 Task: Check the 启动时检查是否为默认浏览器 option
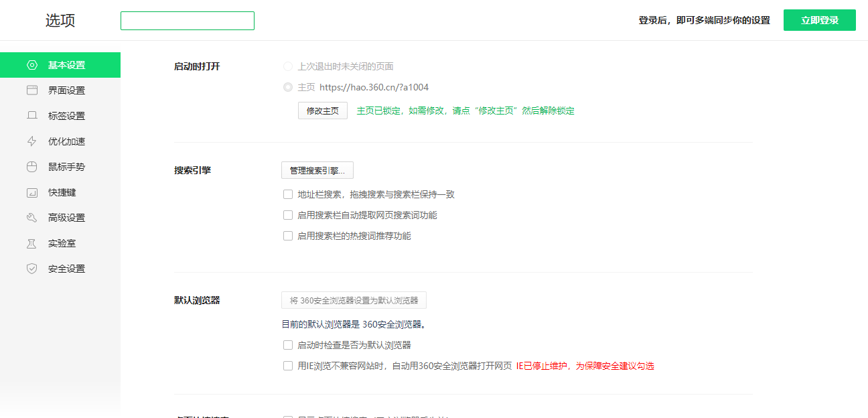288,345
